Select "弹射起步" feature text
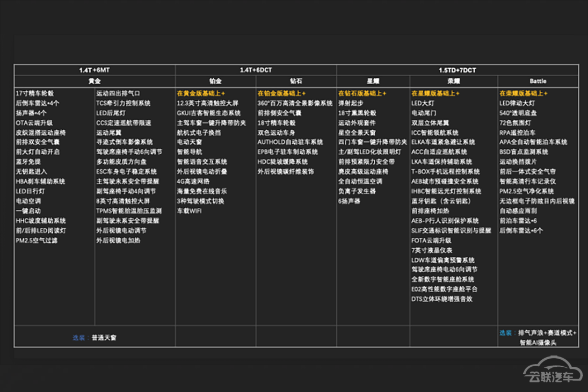The height and width of the screenshot is (392, 588). pyautogui.click(x=351, y=103)
